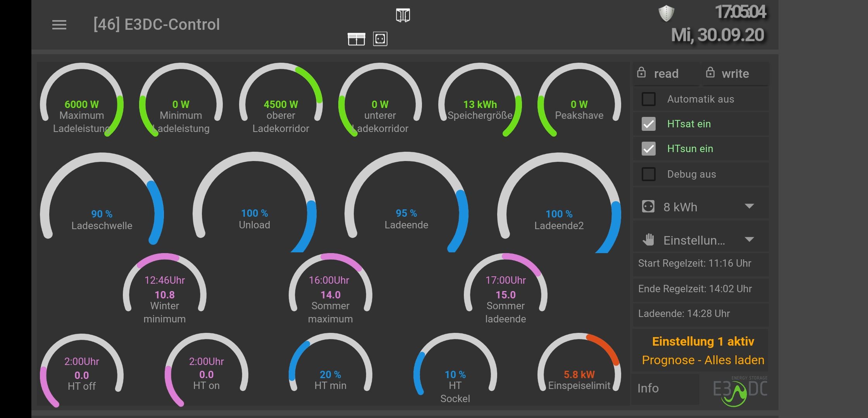
Task: Click the Info button
Action: pyautogui.click(x=648, y=388)
